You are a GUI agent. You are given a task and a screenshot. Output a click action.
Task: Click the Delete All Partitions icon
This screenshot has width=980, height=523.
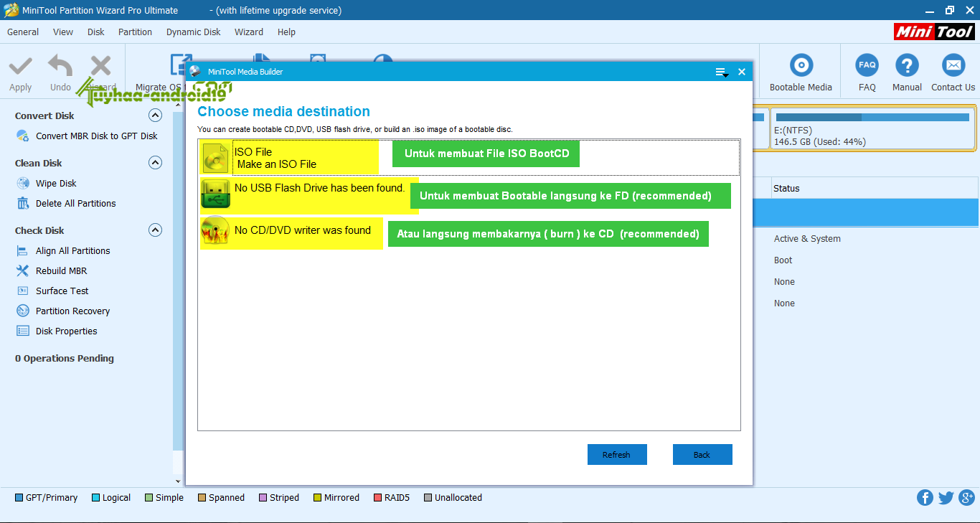(x=23, y=203)
